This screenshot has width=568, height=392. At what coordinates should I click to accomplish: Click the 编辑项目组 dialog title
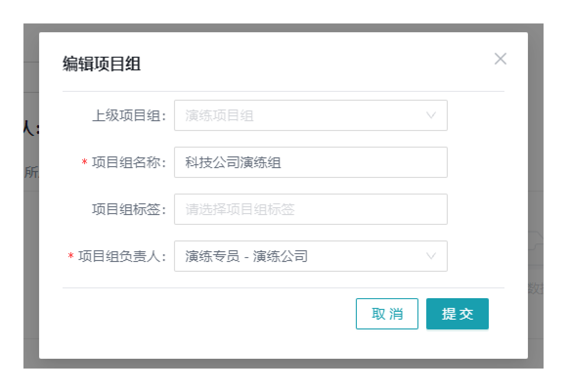[x=102, y=64]
